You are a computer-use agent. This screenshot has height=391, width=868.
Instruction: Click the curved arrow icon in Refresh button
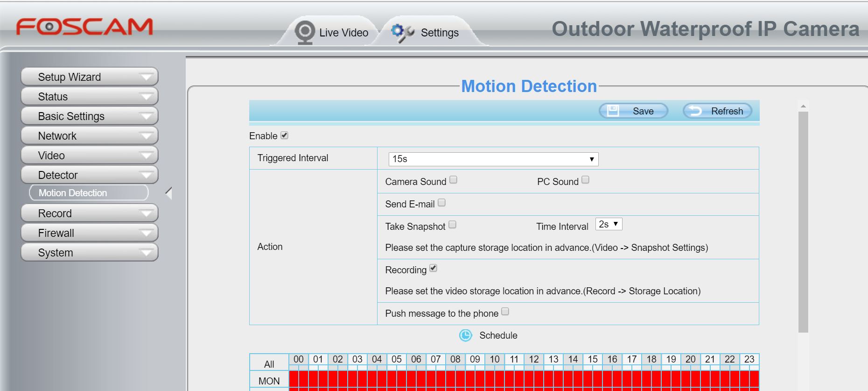(x=695, y=111)
